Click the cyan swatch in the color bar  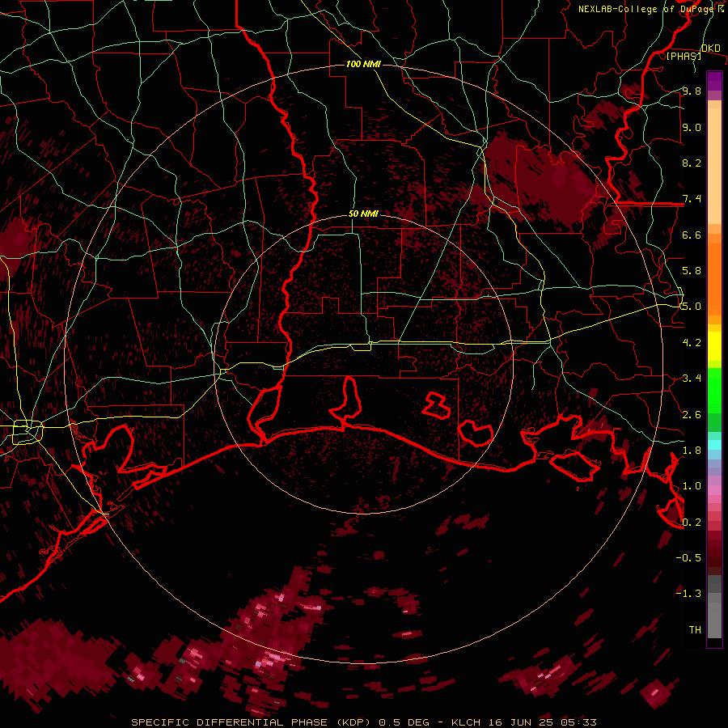(714, 444)
